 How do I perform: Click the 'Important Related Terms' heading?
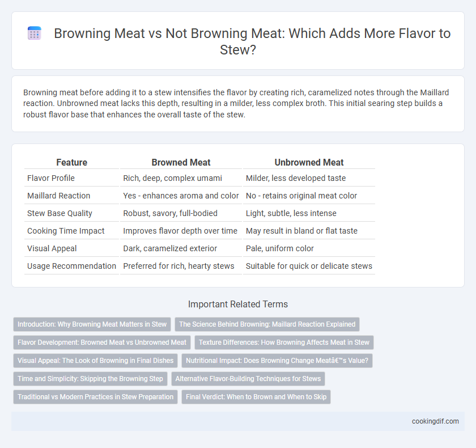click(237, 304)
